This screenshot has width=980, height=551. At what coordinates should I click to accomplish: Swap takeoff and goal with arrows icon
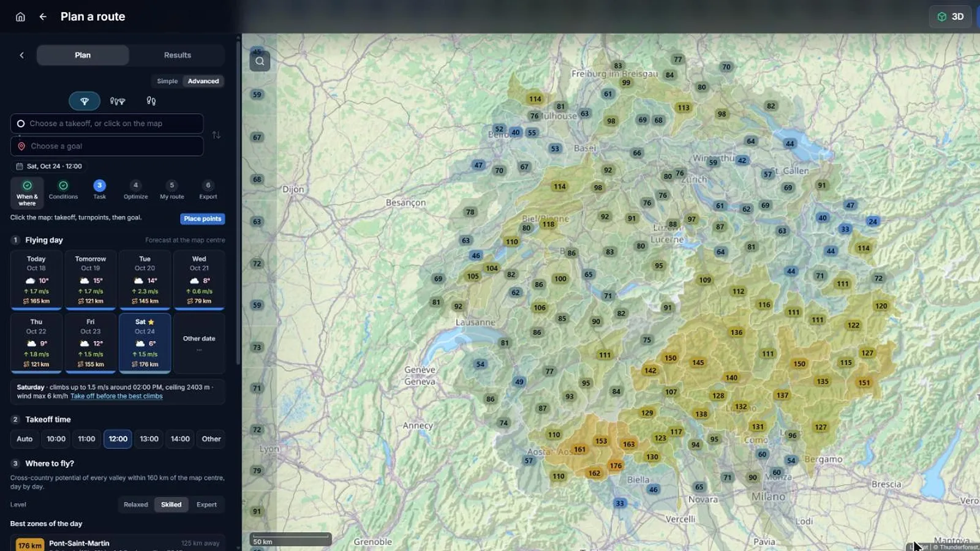tap(216, 135)
